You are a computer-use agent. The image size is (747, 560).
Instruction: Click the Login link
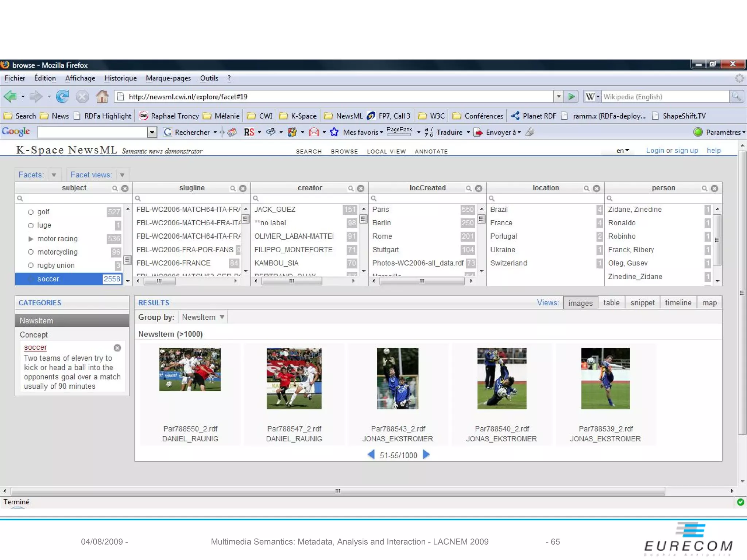[x=655, y=151]
